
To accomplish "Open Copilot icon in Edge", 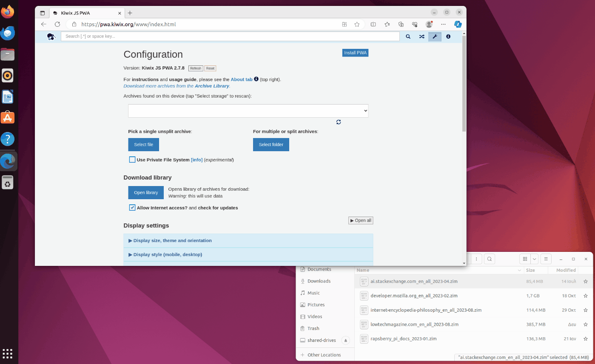I will coord(458,24).
